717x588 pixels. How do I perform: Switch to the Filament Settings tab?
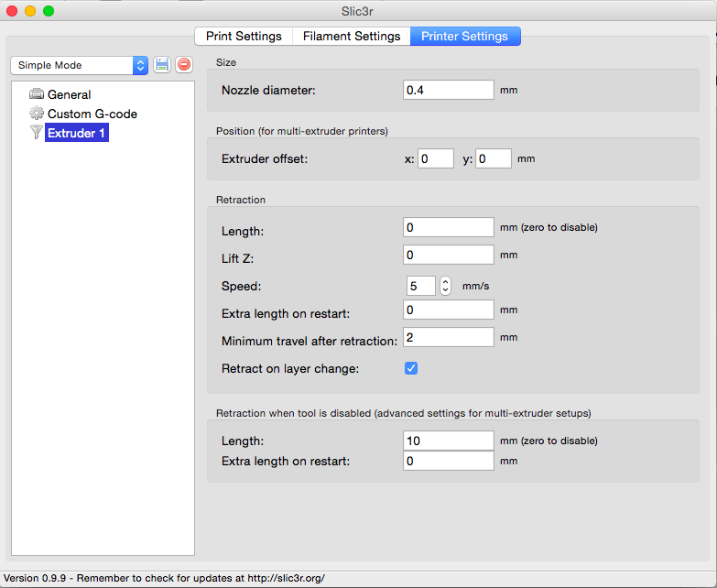[352, 36]
